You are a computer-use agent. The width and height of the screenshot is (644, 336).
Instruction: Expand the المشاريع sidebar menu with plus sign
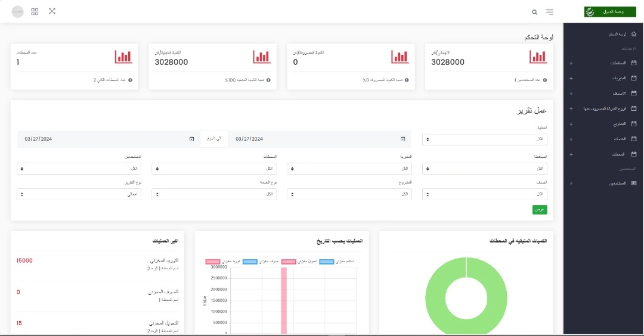click(x=571, y=124)
